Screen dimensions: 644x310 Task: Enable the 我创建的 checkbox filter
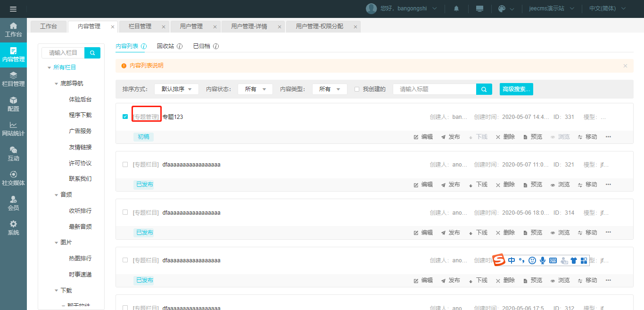click(357, 89)
